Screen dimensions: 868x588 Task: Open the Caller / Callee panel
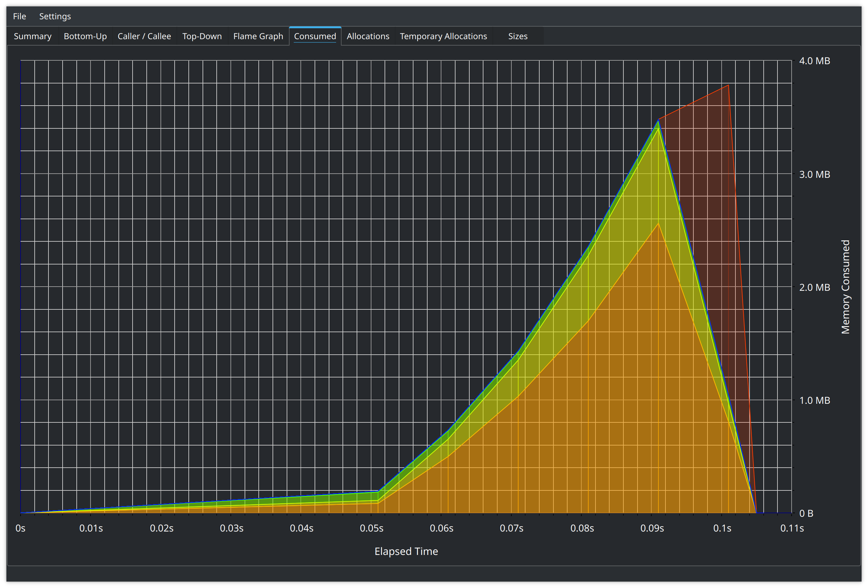coord(143,36)
